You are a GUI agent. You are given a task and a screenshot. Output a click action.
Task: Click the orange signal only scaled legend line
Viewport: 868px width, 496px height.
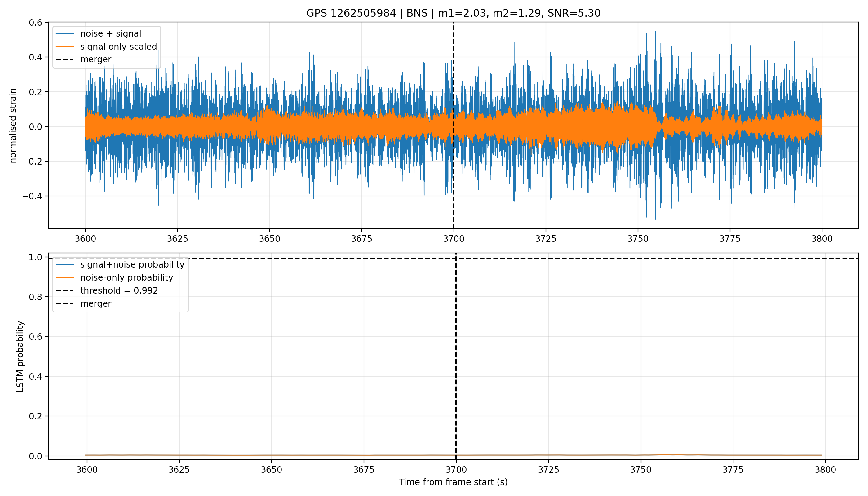(x=65, y=46)
